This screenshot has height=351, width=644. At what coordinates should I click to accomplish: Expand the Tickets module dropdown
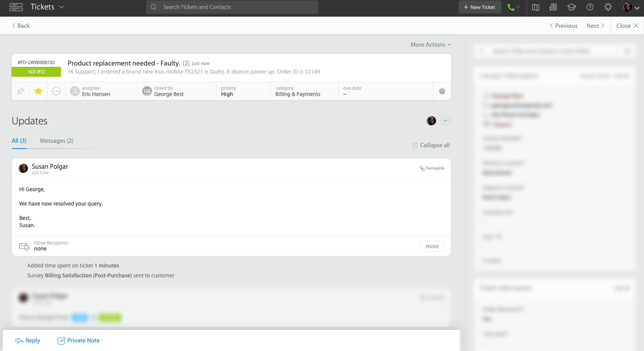pyautogui.click(x=47, y=7)
